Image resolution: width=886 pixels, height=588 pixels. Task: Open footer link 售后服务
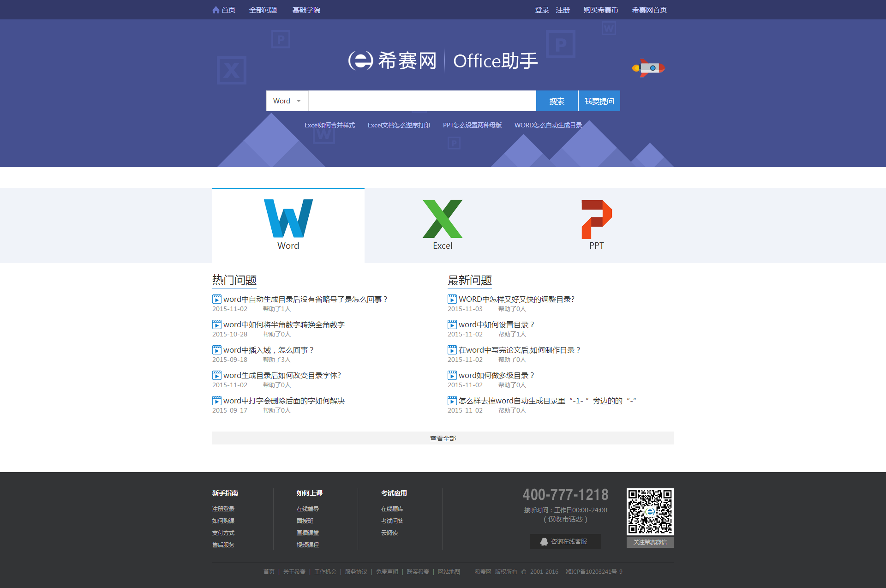[223, 545]
